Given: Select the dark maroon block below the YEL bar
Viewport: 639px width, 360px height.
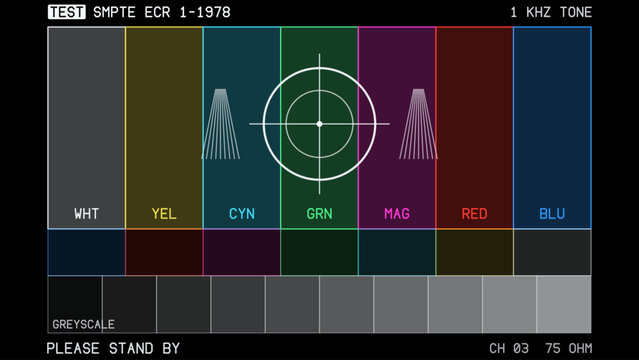Looking at the screenshot, I should pos(164,252).
